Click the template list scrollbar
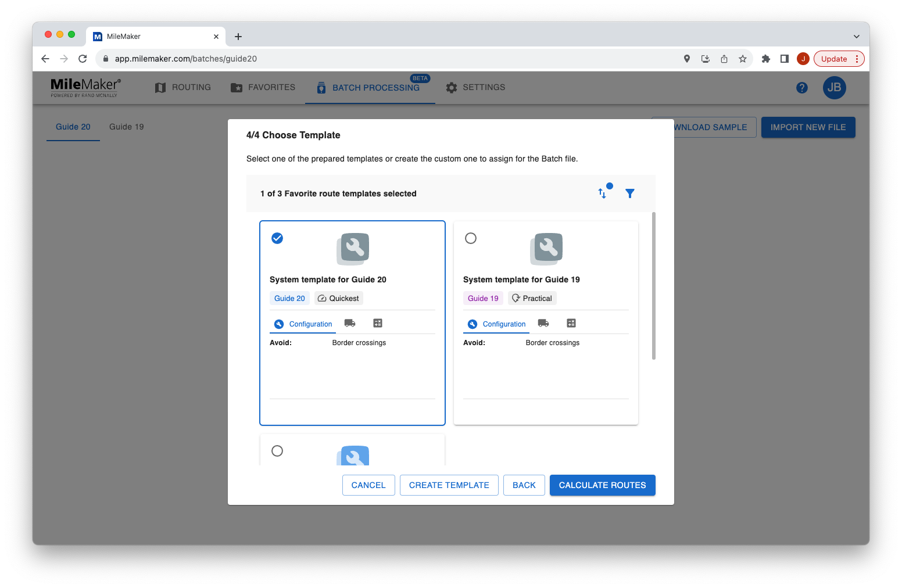This screenshot has width=902, height=588. pos(654,286)
